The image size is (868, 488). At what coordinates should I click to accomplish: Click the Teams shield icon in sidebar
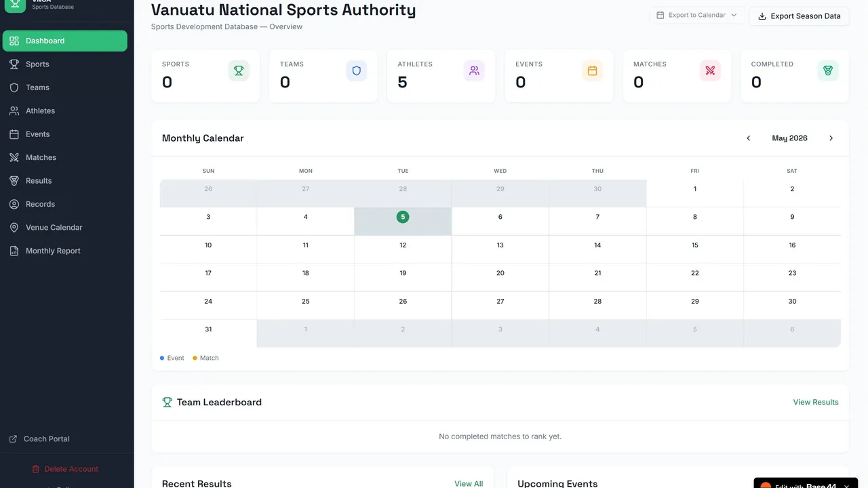pyautogui.click(x=14, y=87)
